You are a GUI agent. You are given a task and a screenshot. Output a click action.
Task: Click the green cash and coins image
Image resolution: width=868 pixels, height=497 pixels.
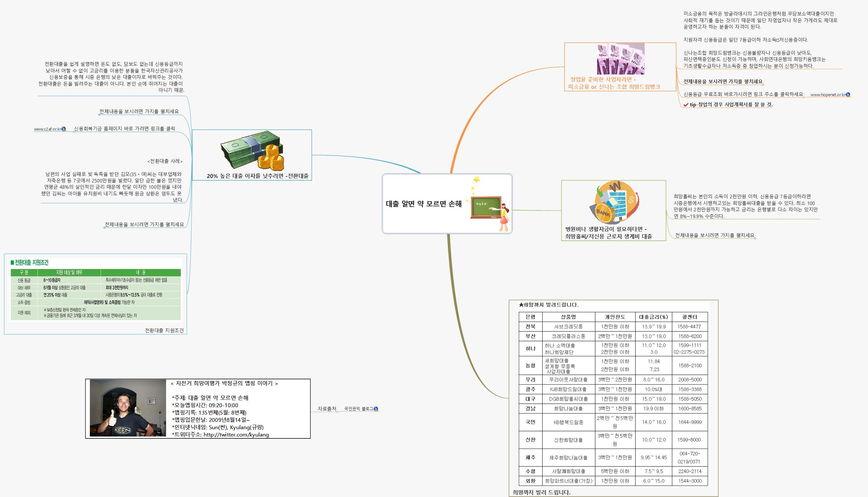[252, 151]
